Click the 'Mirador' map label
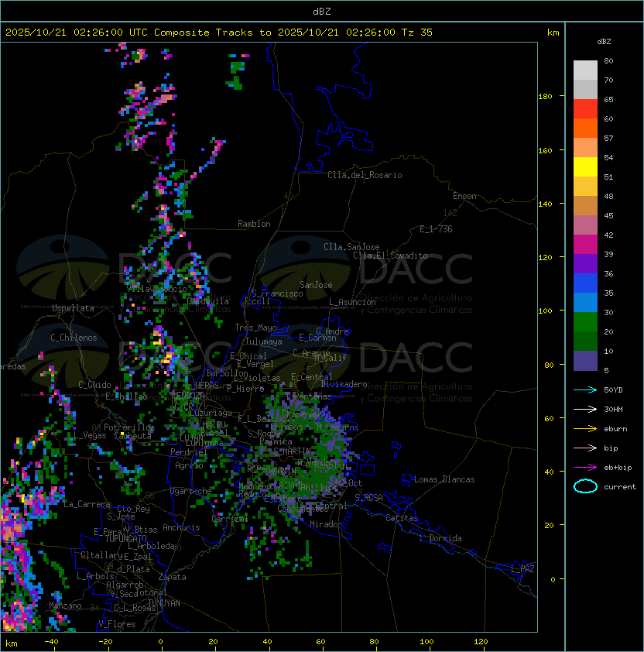Viewport: 644px width, 652px height. point(326,524)
